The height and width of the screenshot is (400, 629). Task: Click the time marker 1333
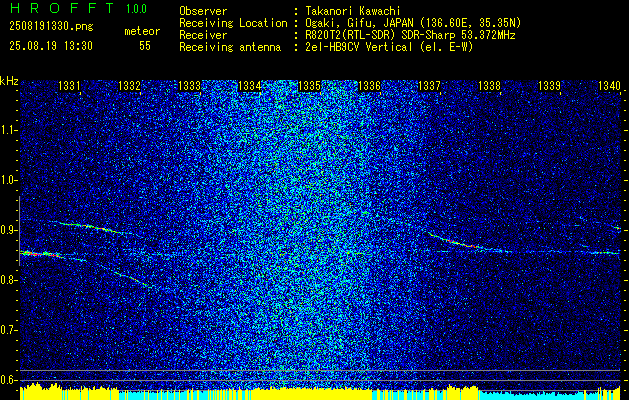189,85
